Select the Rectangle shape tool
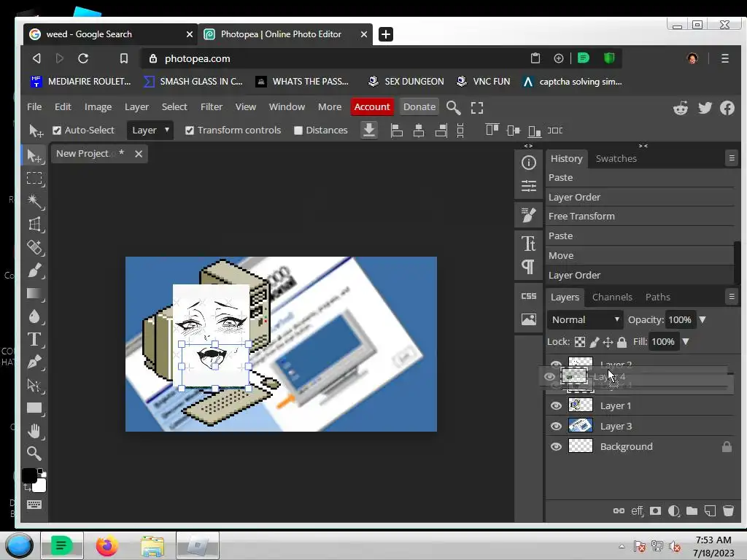The height and width of the screenshot is (560, 747). pyautogui.click(x=34, y=408)
